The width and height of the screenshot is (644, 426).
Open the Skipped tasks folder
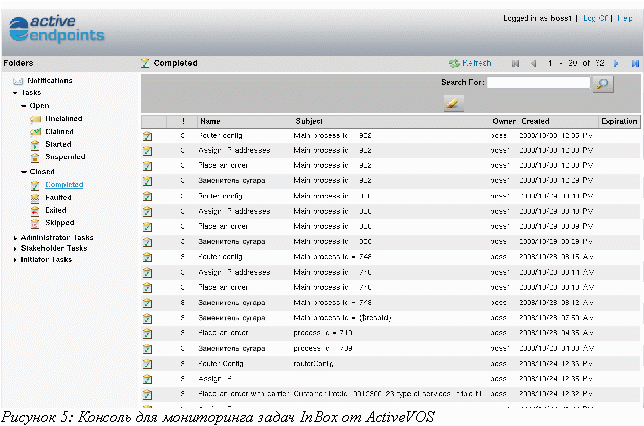pyautogui.click(x=60, y=223)
